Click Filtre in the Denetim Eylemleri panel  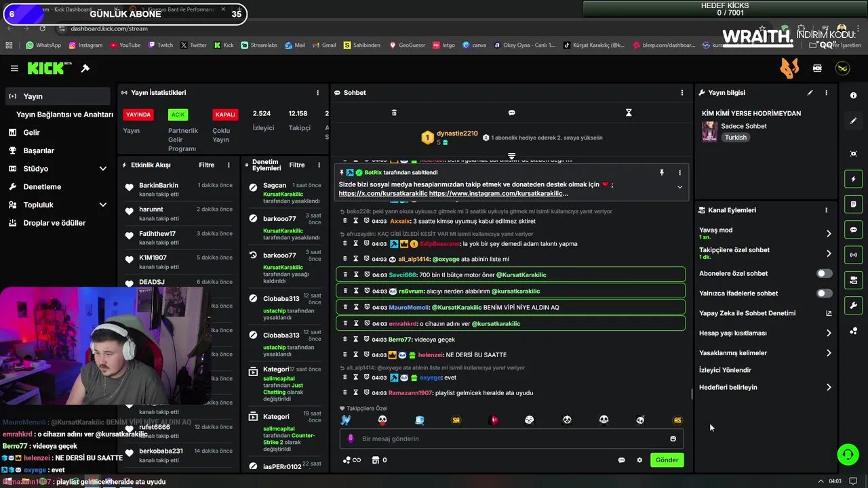(x=297, y=165)
